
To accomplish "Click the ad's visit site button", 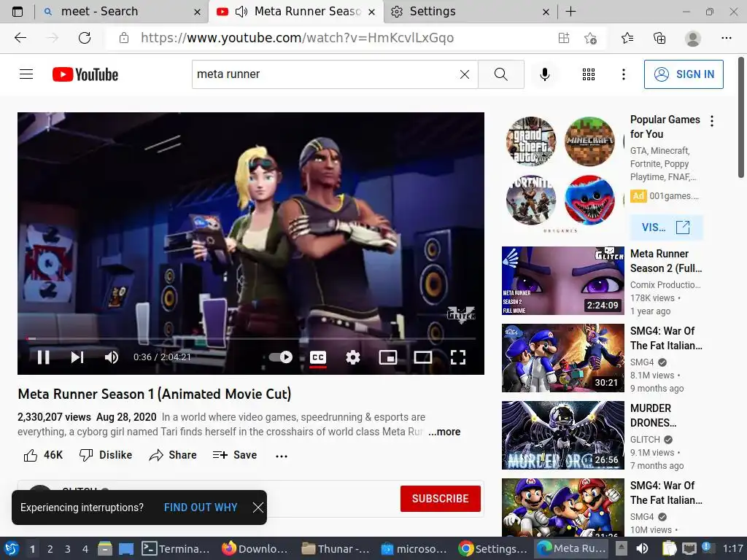I will click(x=666, y=227).
